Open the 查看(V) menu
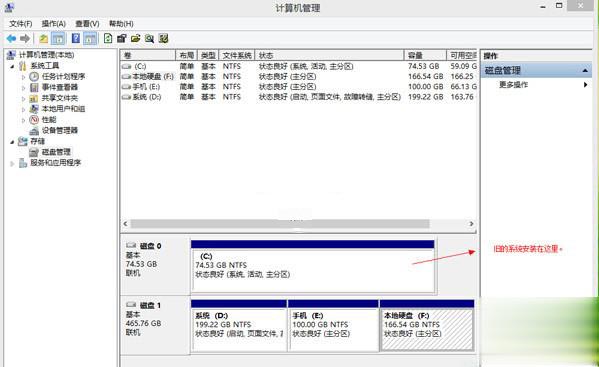 click(x=87, y=24)
